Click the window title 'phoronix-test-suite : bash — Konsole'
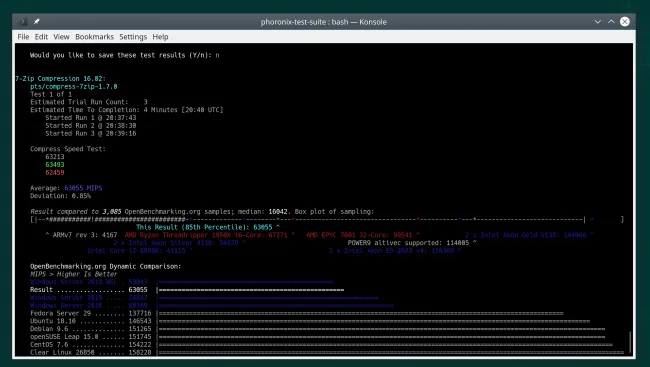This screenshot has height=367, width=650. tap(323, 22)
